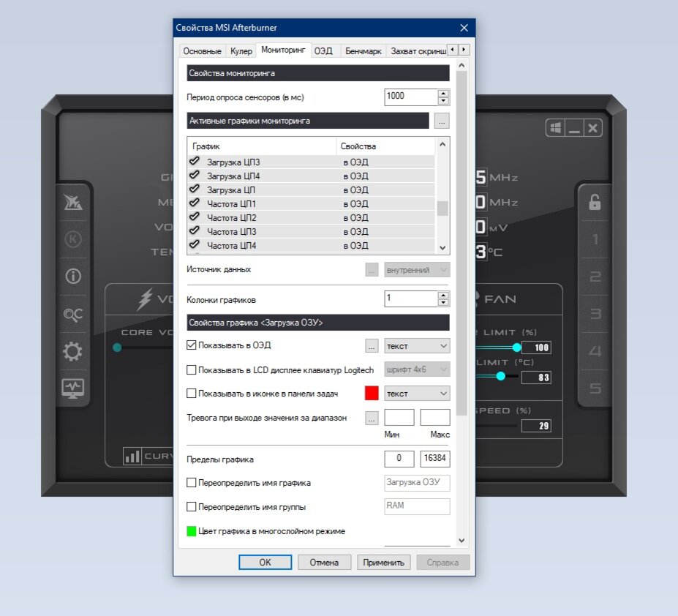Uncheck Показывать в ОЭД checkbox
The width and height of the screenshot is (678, 616).
(191, 345)
